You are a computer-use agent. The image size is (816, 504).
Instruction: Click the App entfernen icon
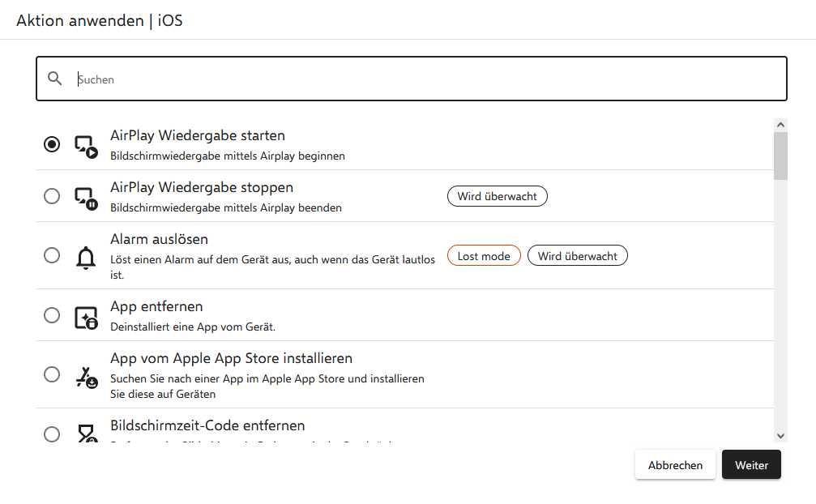point(85,316)
